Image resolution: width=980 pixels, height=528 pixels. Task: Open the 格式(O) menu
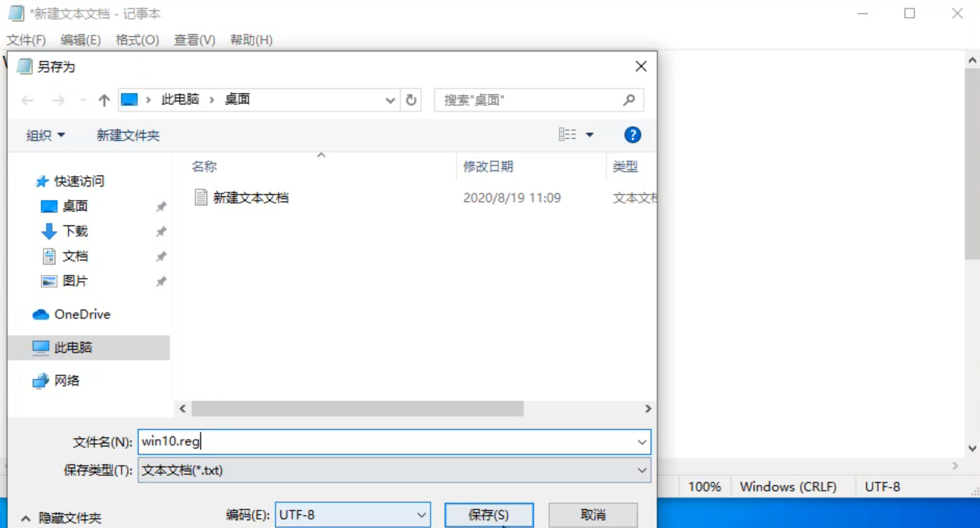(x=136, y=40)
